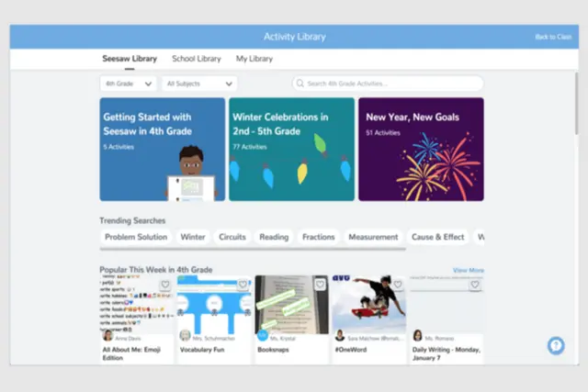Click Ms. Krystal author avatar
Screen dimensions: 588x392
263,335
